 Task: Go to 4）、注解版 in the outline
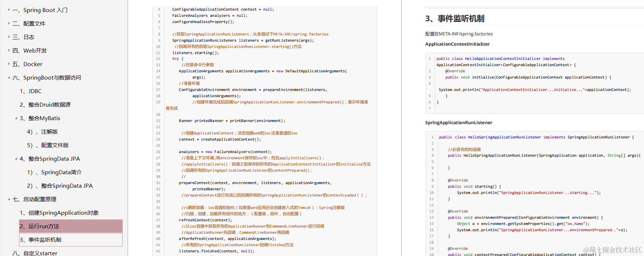pos(42,131)
